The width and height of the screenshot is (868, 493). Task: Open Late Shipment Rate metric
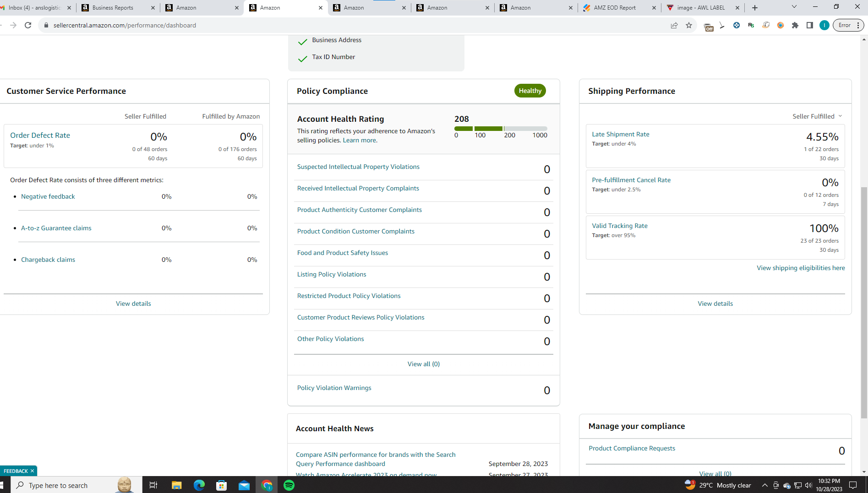tap(620, 134)
